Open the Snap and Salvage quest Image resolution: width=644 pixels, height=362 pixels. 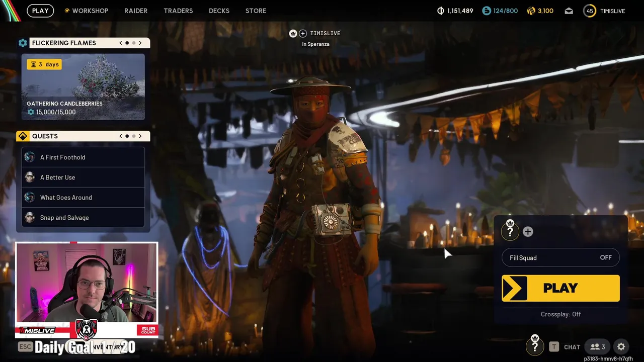click(83, 218)
